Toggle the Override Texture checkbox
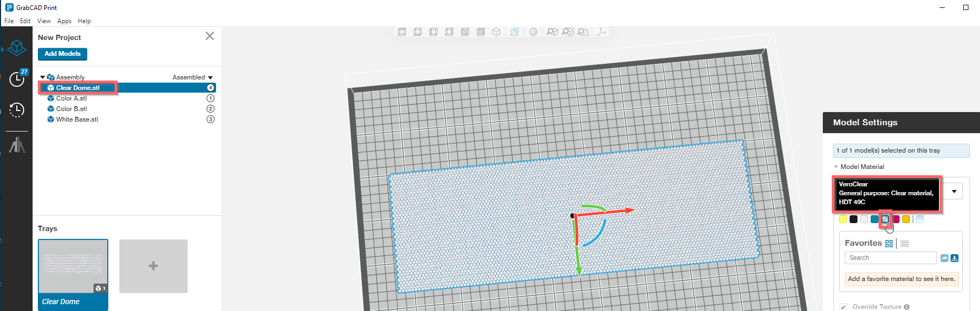 click(843, 307)
